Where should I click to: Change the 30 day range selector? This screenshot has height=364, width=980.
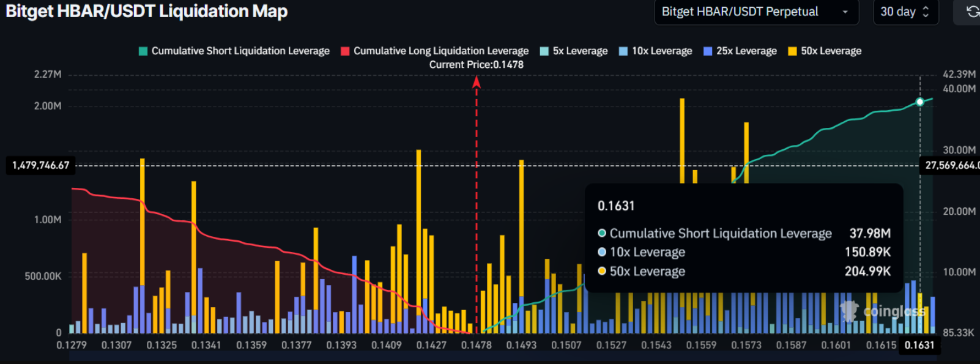tap(905, 12)
